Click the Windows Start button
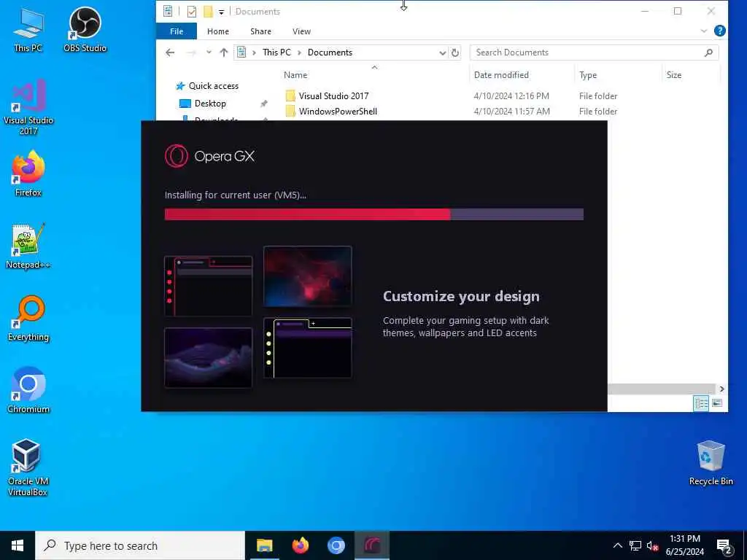 (x=18, y=545)
